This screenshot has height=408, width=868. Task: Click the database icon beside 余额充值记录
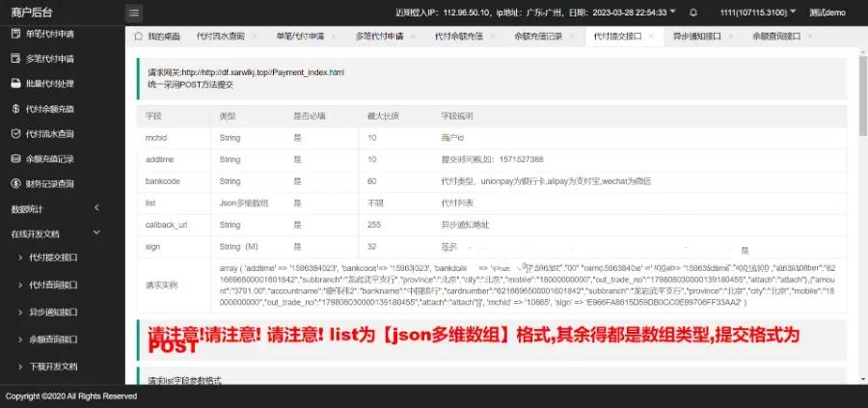(16, 159)
